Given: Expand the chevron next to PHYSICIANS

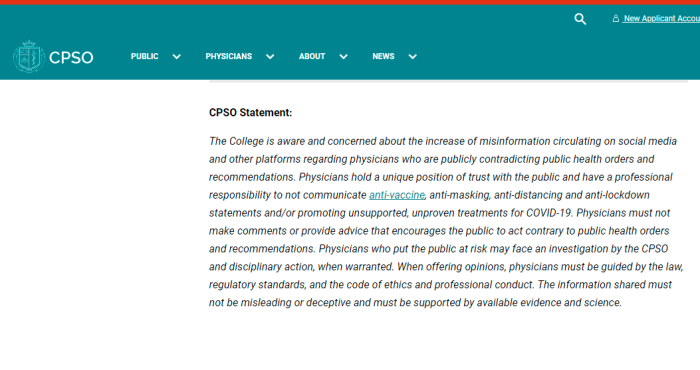Looking at the screenshot, I should coord(270,57).
